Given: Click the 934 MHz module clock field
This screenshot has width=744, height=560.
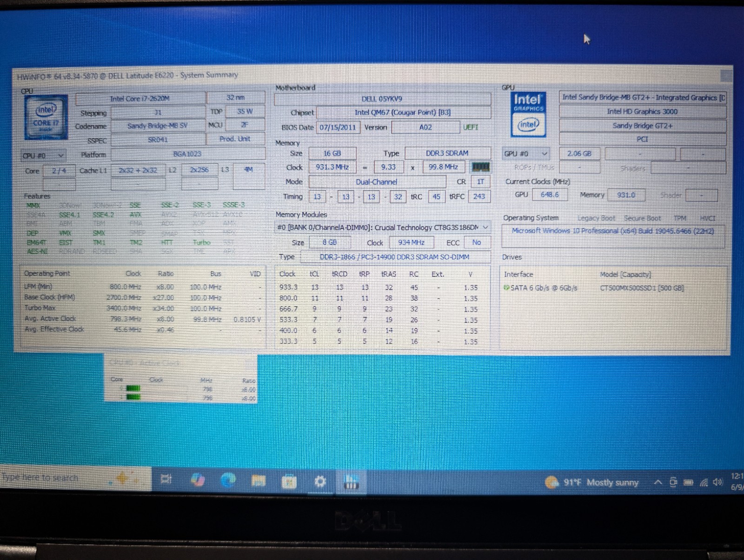Looking at the screenshot, I should pyautogui.click(x=411, y=242).
